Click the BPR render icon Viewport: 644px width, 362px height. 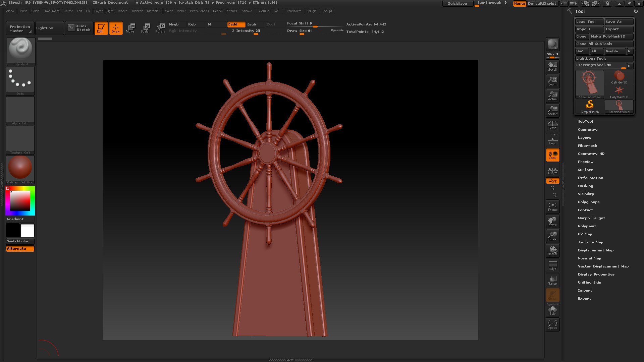[552, 44]
